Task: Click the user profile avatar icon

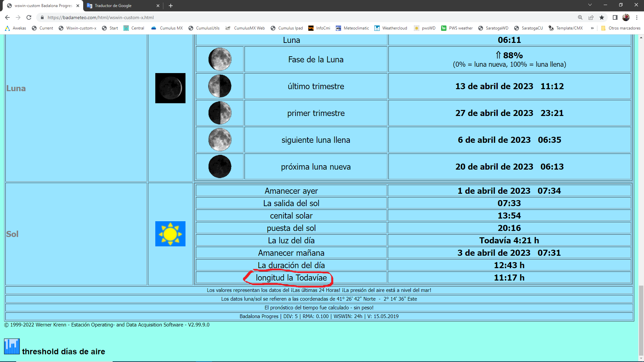Action: coord(626,17)
